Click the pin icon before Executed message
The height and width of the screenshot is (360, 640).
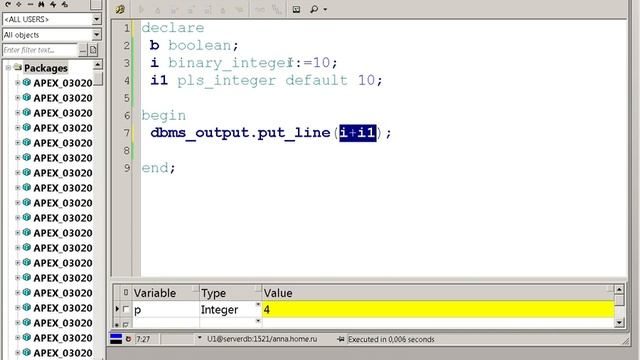click(x=340, y=339)
